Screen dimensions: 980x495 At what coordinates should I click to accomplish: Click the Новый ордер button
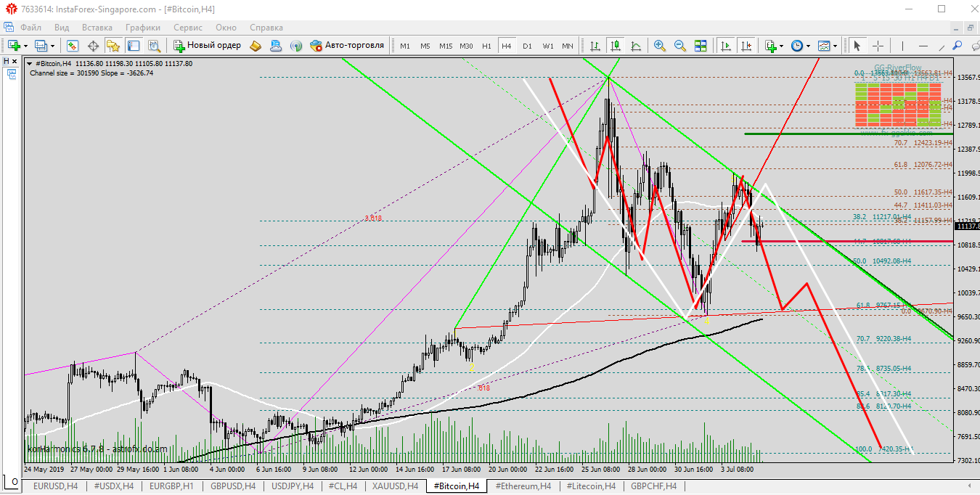click(207, 45)
